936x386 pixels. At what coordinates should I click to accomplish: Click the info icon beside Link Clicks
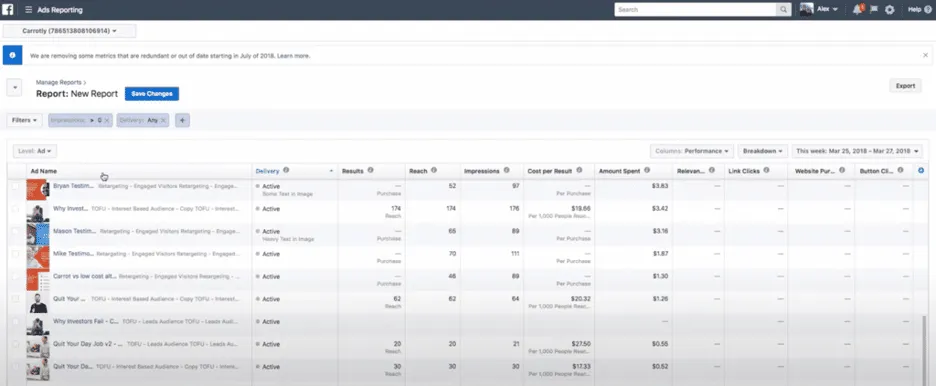766,171
